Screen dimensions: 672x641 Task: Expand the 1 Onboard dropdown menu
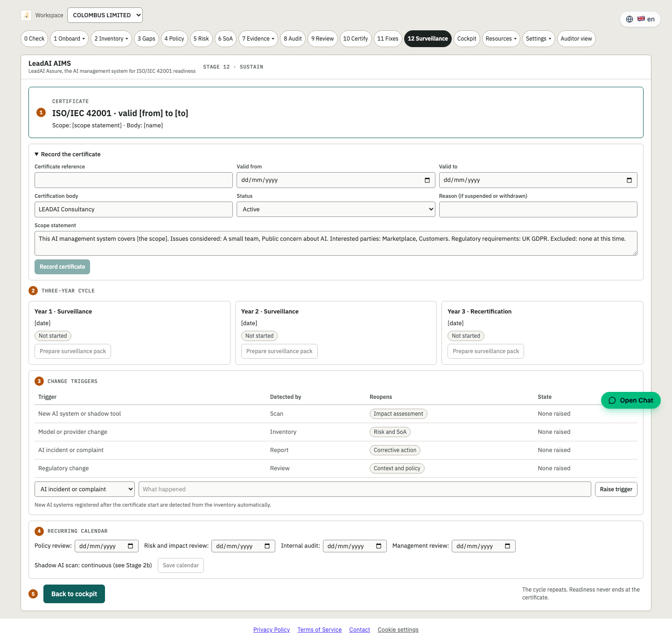coord(70,39)
